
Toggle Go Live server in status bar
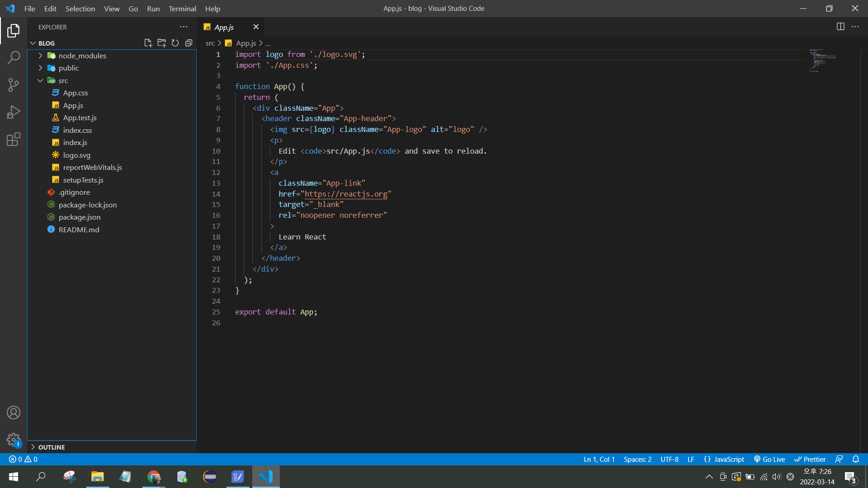coord(769,459)
